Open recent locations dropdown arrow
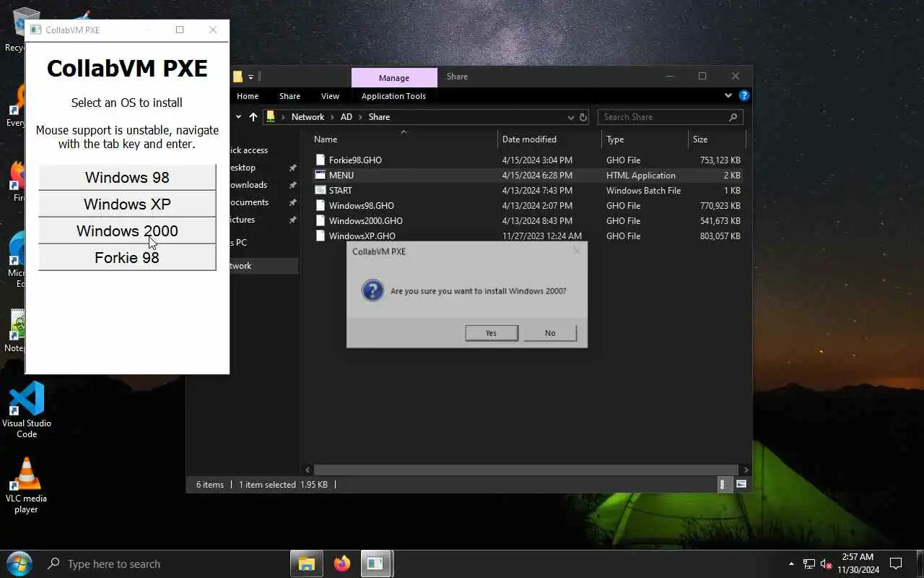The height and width of the screenshot is (578, 924). pos(238,117)
